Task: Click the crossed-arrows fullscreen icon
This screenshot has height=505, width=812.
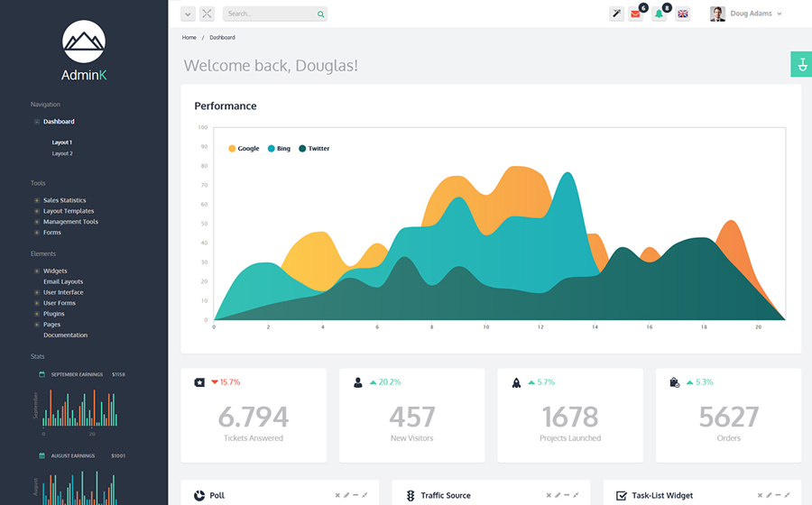Action: pos(207,14)
